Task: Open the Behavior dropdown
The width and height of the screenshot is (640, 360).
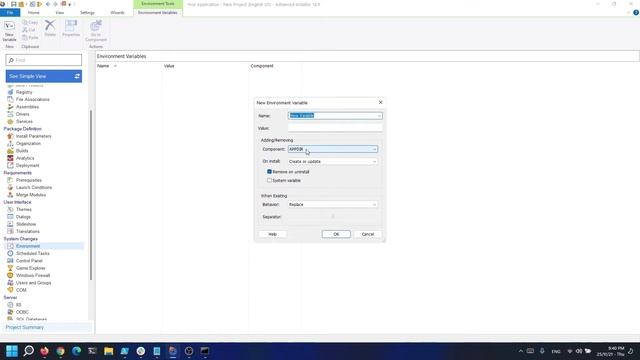Action: click(374, 204)
